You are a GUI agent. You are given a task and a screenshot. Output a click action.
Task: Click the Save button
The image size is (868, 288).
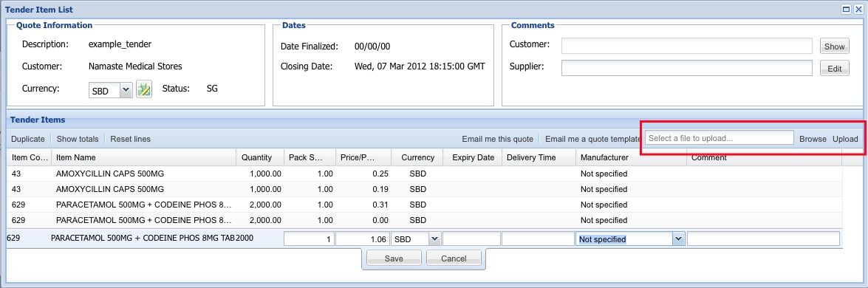tap(394, 258)
